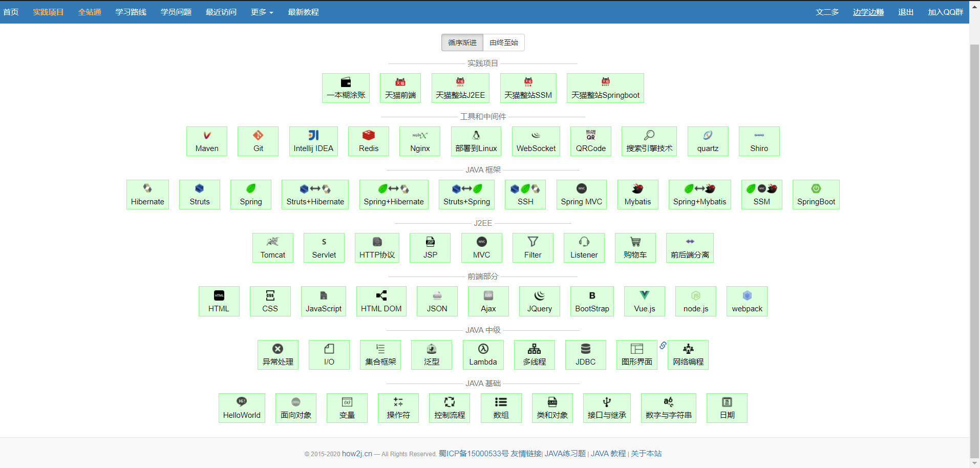Click the link icon beside 图形界面

[663, 346]
